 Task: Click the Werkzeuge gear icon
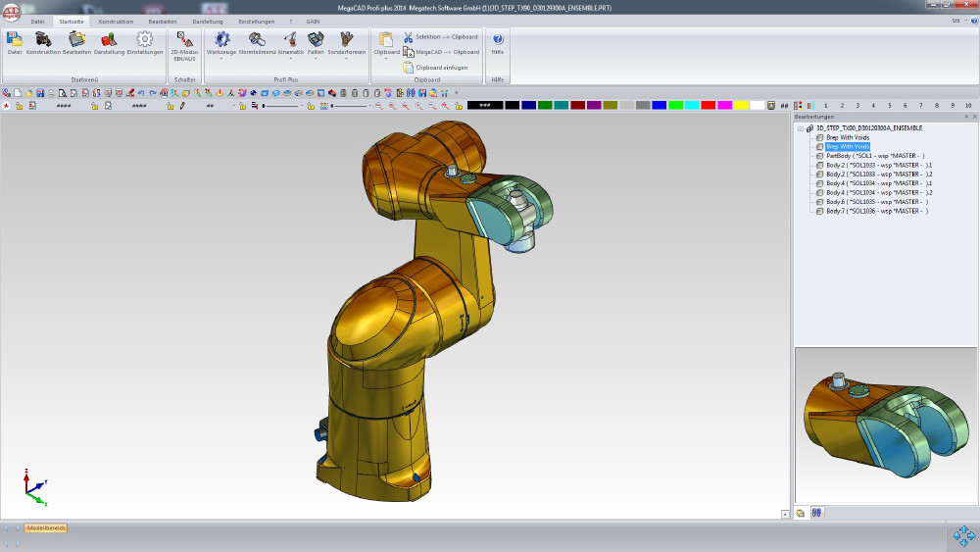pos(221,39)
